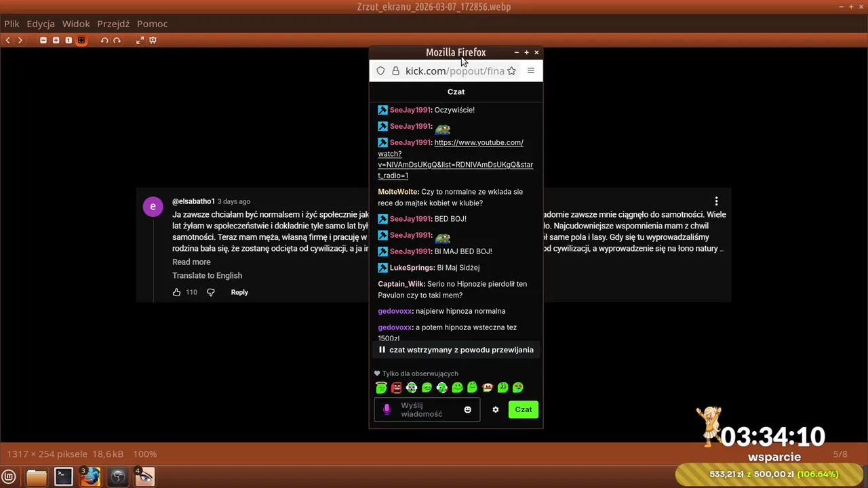Zoom in with the plus toolbar icon
This screenshot has height=488, width=868.
(x=56, y=41)
